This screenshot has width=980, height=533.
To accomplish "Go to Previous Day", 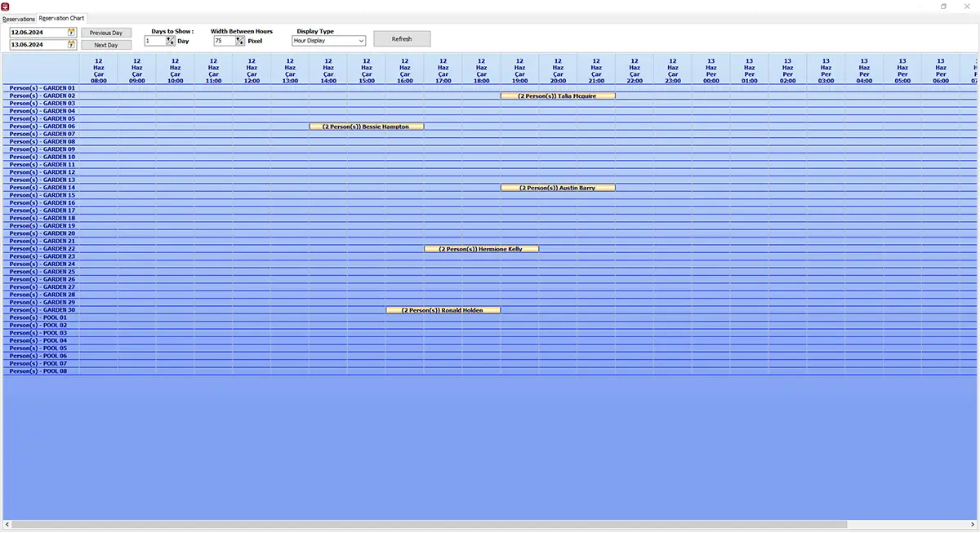I will [106, 33].
